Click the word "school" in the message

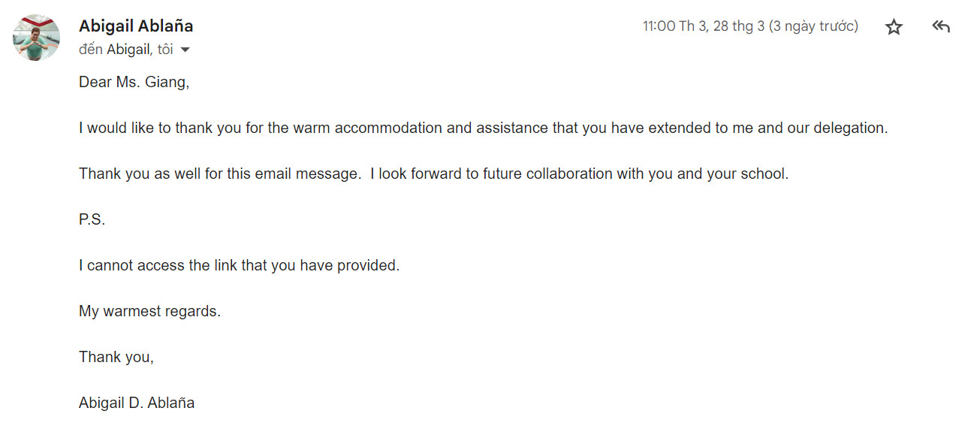point(764,174)
